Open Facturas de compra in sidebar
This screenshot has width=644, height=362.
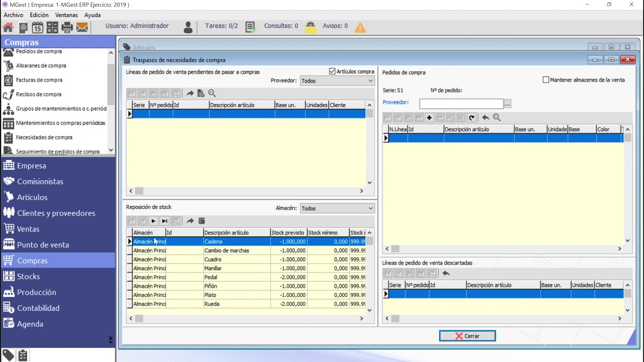coord(39,80)
